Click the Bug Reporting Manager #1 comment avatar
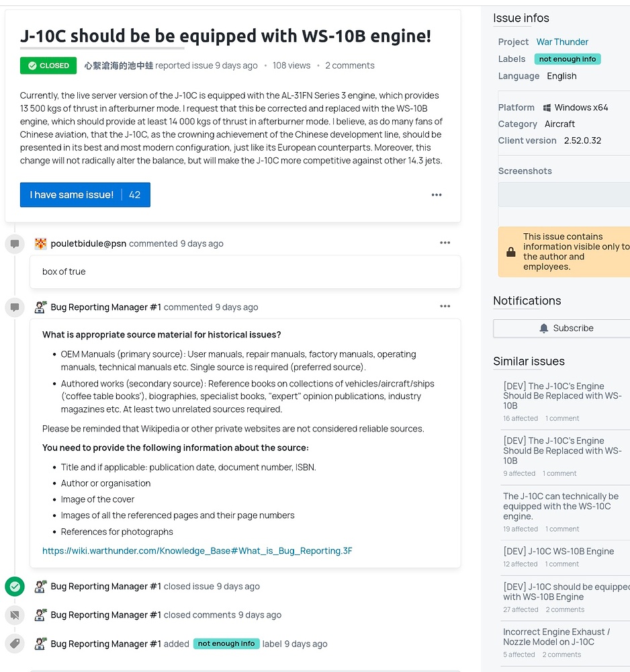The height and width of the screenshot is (672, 630). point(40,307)
